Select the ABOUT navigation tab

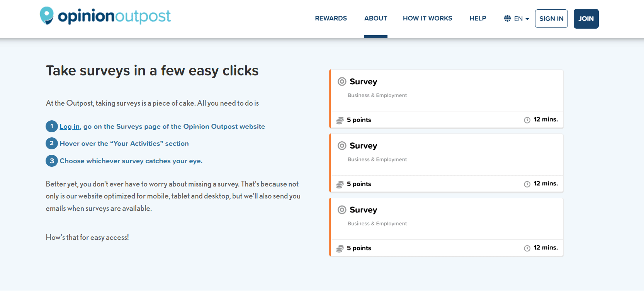tap(376, 18)
